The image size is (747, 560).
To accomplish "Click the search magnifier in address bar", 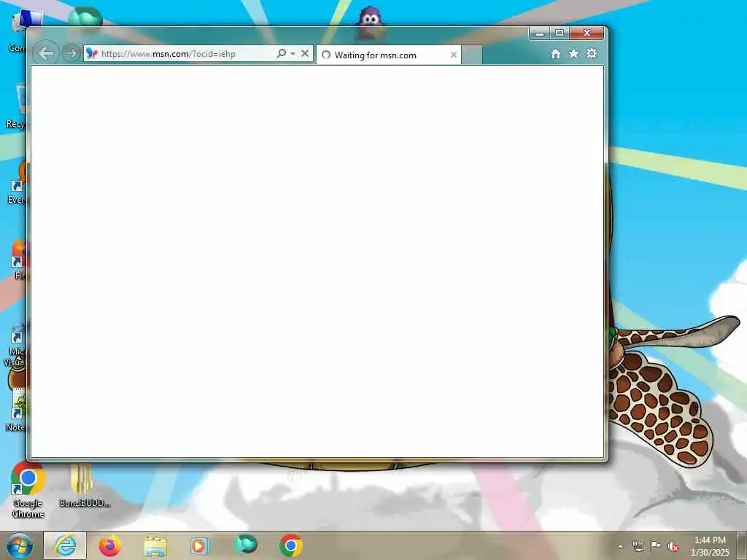I will [282, 53].
